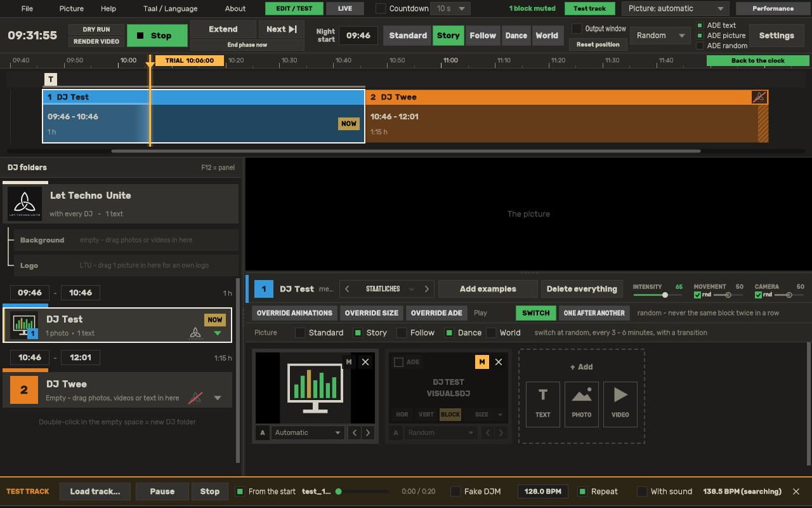Click the blue number 1 block badge
This screenshot has height=508, width=812.
264,289
